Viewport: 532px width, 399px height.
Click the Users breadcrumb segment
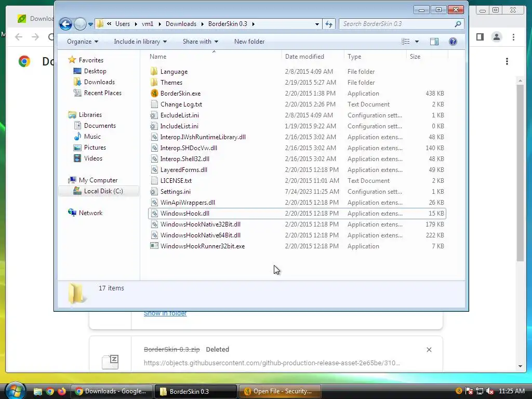tap(123, 24)
